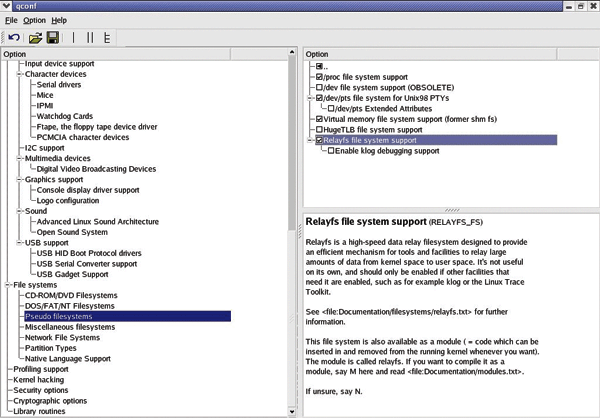Click the parent '..' entry icon
The height and width of the screenshot is (418, 600).
click(x=320, y=65)
